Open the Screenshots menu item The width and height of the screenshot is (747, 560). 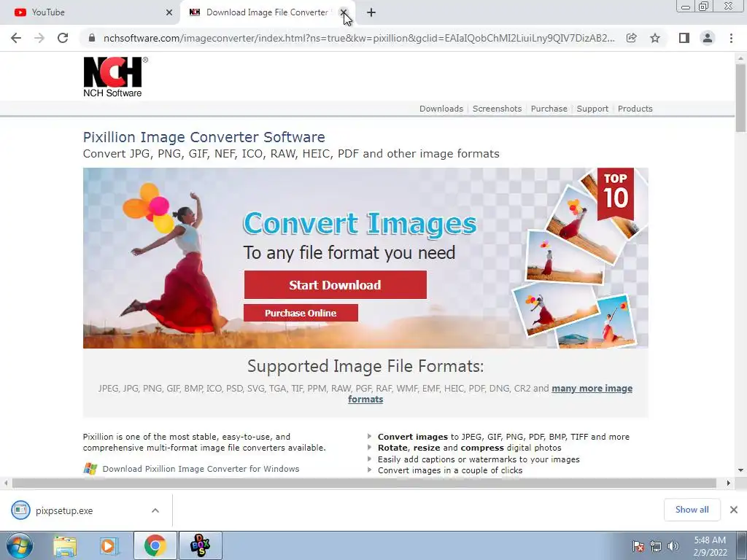click(497, 109)
